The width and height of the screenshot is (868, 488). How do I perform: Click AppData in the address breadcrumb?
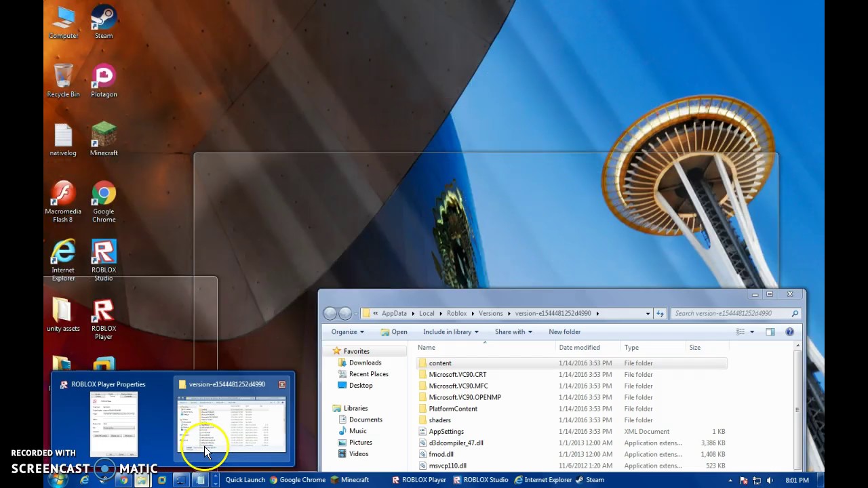pos(394,314)
